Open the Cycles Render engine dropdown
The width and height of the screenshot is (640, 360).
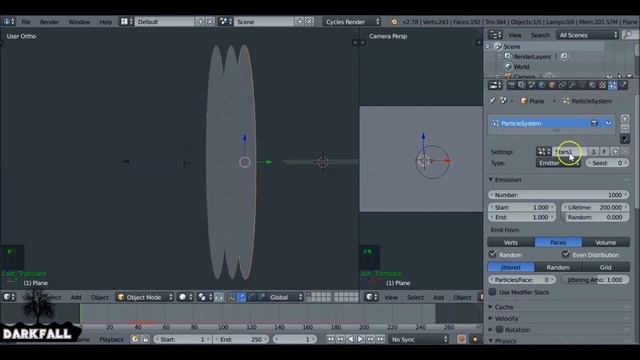coord(353,22)
